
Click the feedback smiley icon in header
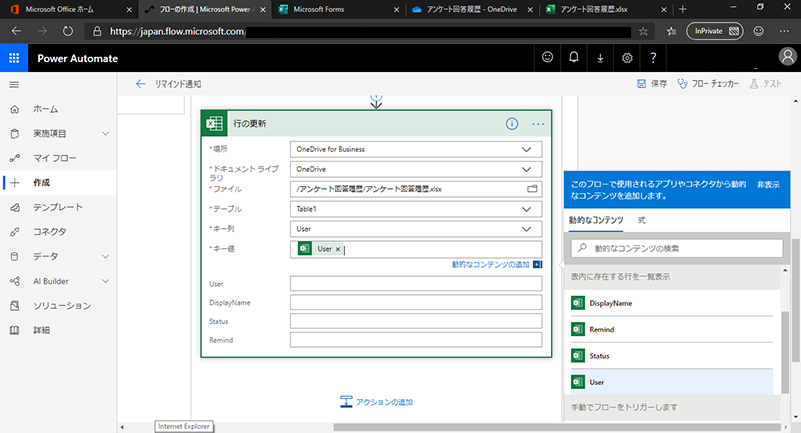[547, 57]
